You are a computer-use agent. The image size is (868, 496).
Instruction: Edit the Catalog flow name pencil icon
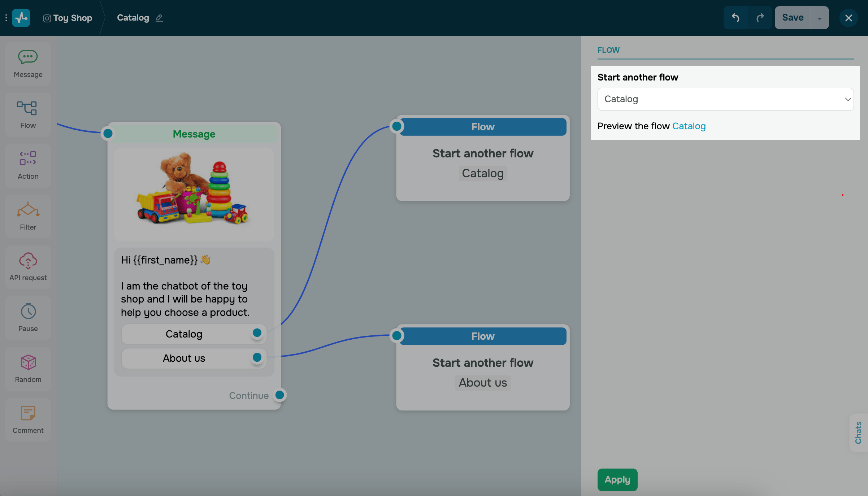click(159, 18)
